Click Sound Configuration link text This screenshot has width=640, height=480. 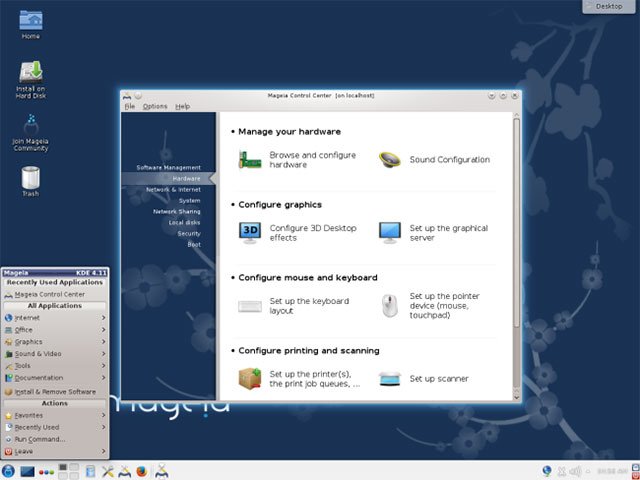click(x=449, y=160)
